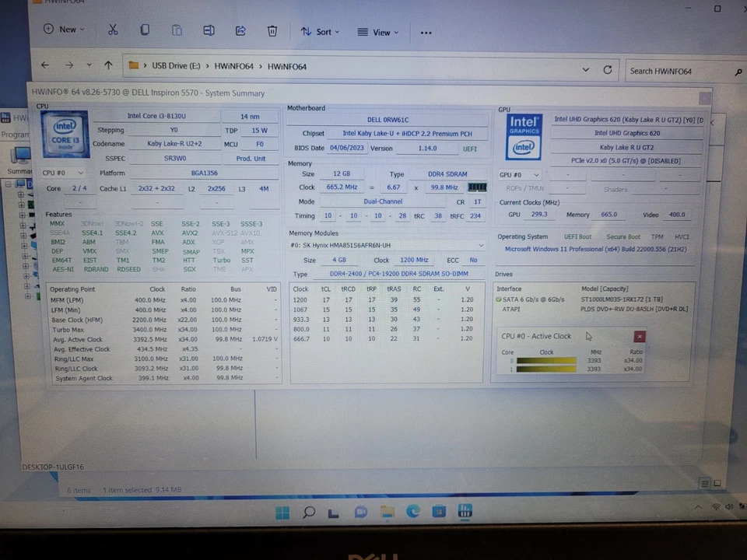Open the See more ellipsis menu
The image size is (747, 560).
pyautogui.click(x=426, y=33)
